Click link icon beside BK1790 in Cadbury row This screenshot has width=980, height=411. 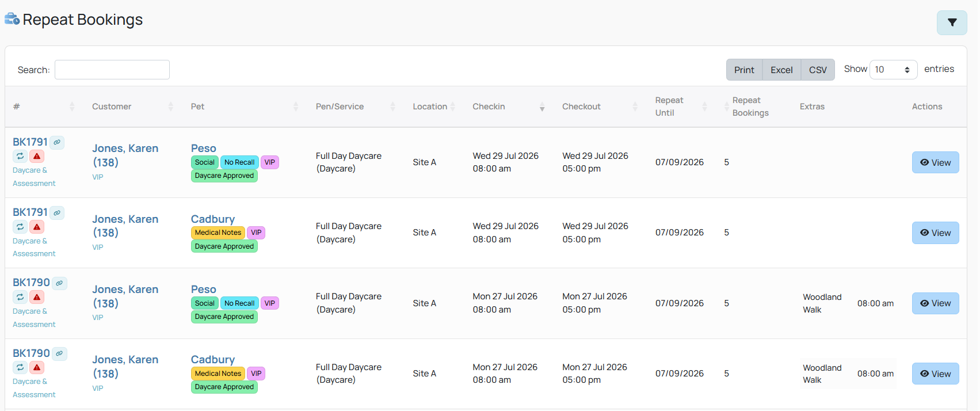pyautogui.click(x=59, y=353)
